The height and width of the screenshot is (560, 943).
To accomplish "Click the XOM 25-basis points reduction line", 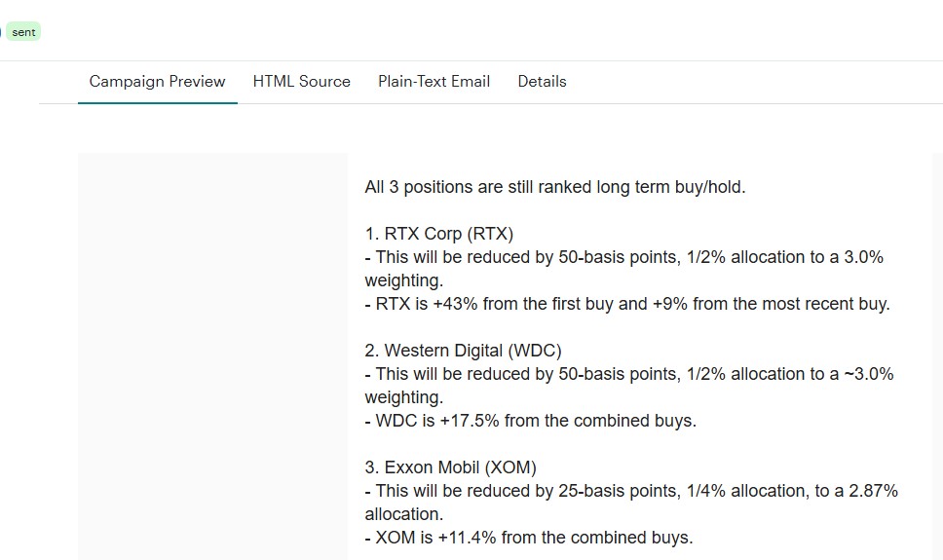I will tap(630, 491).
